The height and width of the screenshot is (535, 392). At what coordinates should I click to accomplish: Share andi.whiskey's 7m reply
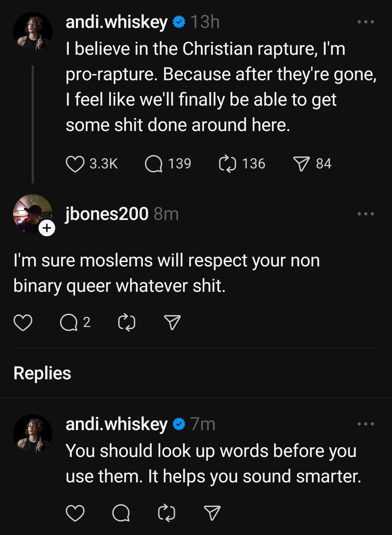[x=213, y=513]
